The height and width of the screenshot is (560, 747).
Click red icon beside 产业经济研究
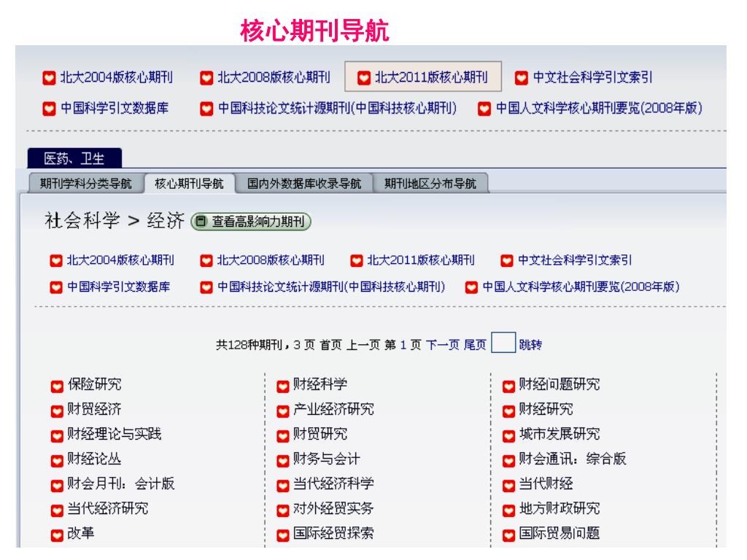[x=283, y=411]
